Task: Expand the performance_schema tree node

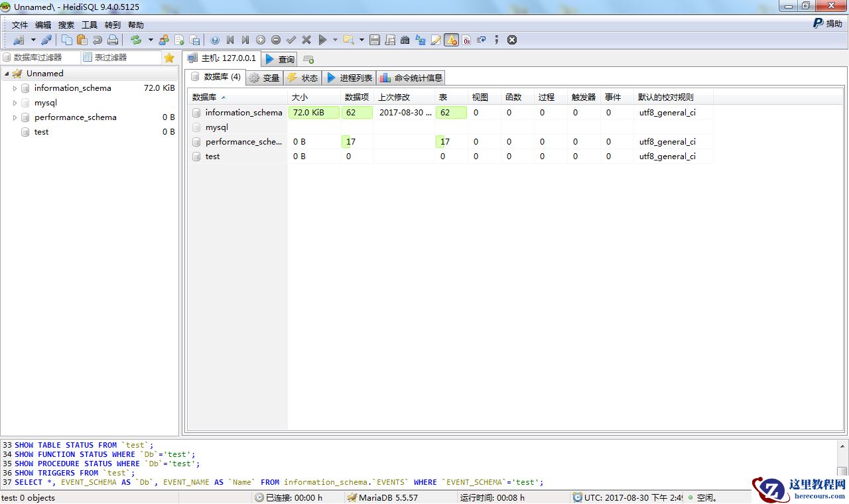Action: (x=15, y=117)
